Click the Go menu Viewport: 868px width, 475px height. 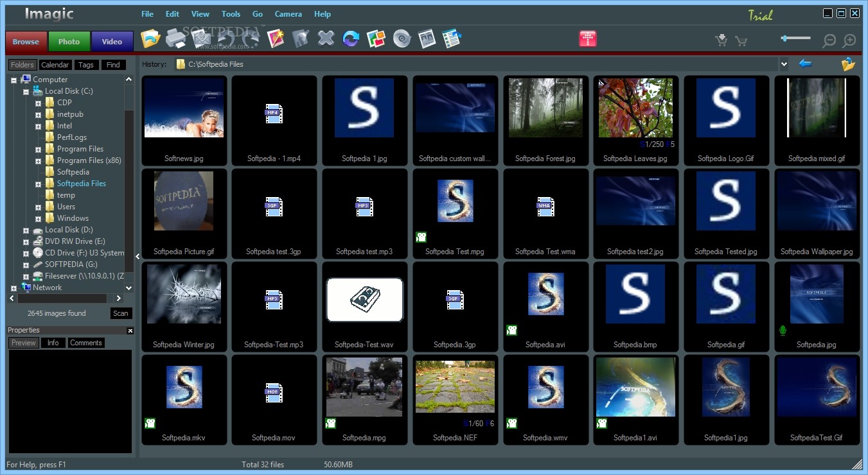(x=258, y=13)
